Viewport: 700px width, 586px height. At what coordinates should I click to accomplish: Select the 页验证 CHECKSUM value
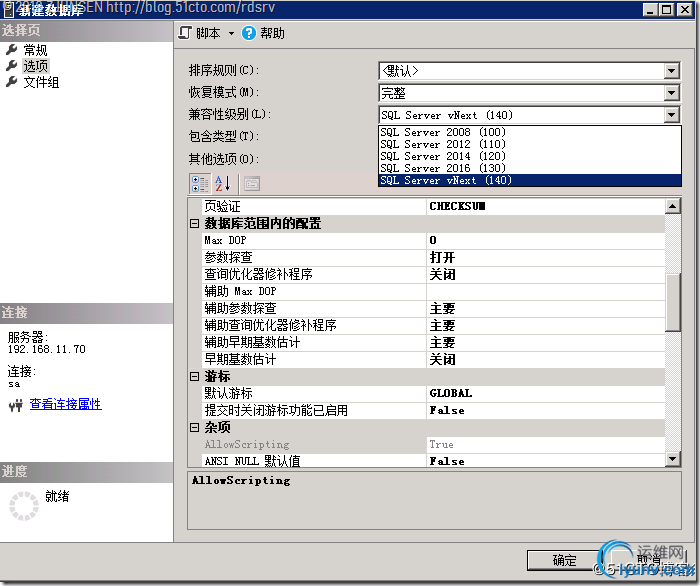click(x=546, y=206)
